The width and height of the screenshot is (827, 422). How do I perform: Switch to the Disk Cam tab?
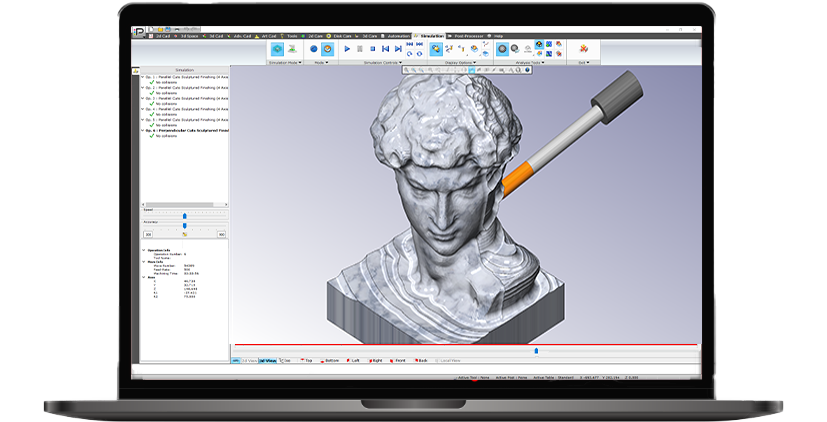click(339, 36)
